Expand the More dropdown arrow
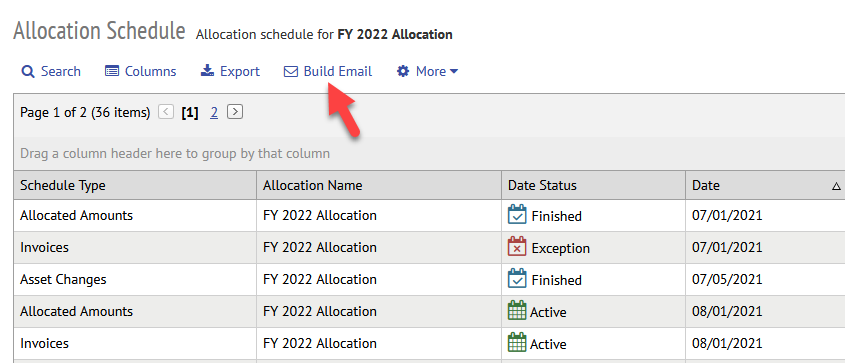845x363 pixels. 454,71
